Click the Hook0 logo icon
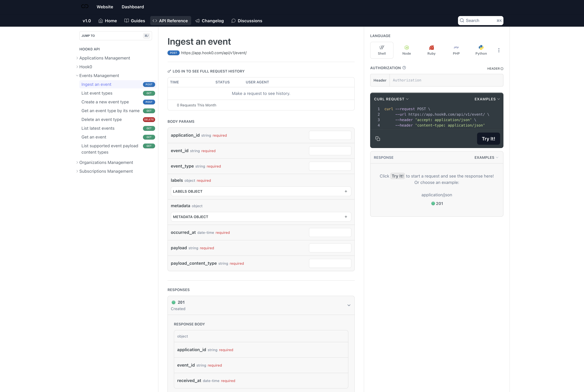584x392 pixels. 85,7
